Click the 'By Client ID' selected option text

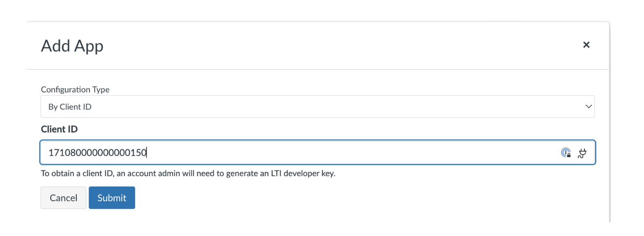[70, 107]
